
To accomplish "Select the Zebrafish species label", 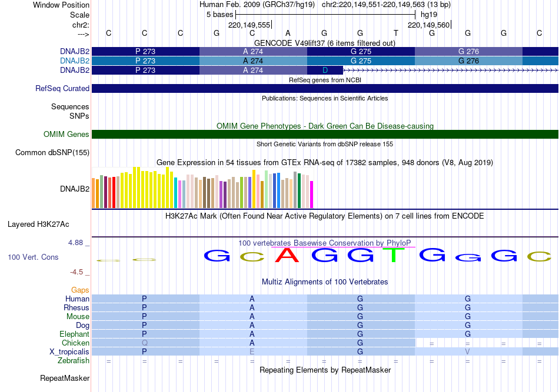I will click(x=74, y=361).
